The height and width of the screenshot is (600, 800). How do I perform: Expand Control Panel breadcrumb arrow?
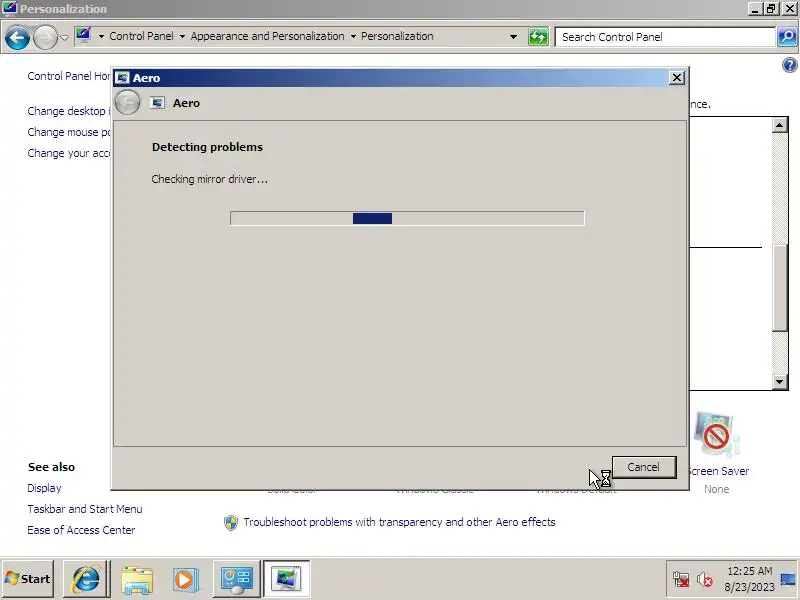click(x=182, y=37)
